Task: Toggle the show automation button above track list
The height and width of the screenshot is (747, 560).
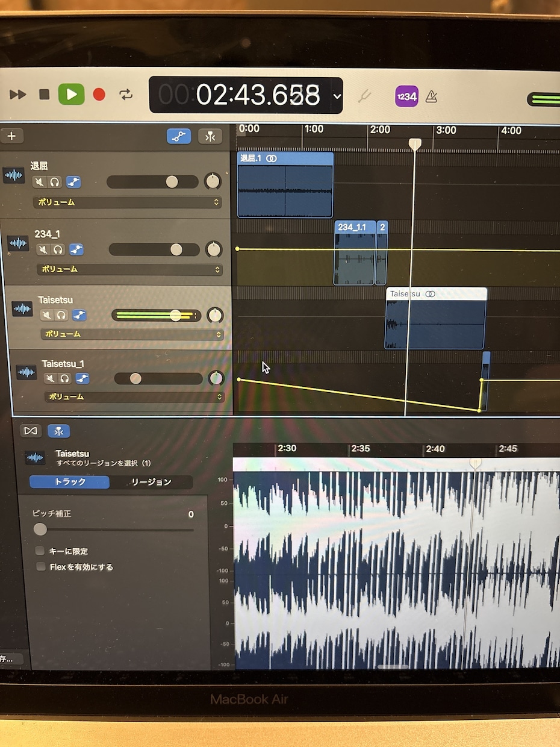Action: (179, 136)
